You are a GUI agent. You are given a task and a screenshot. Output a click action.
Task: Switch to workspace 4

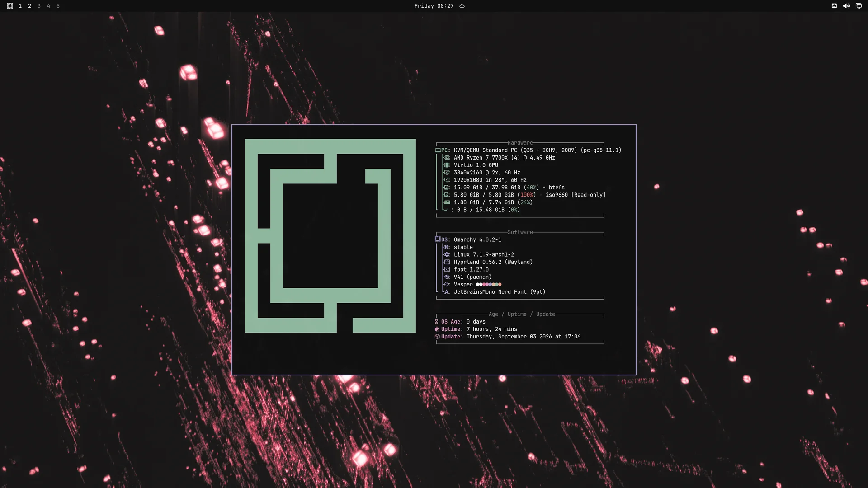[48, 6]
